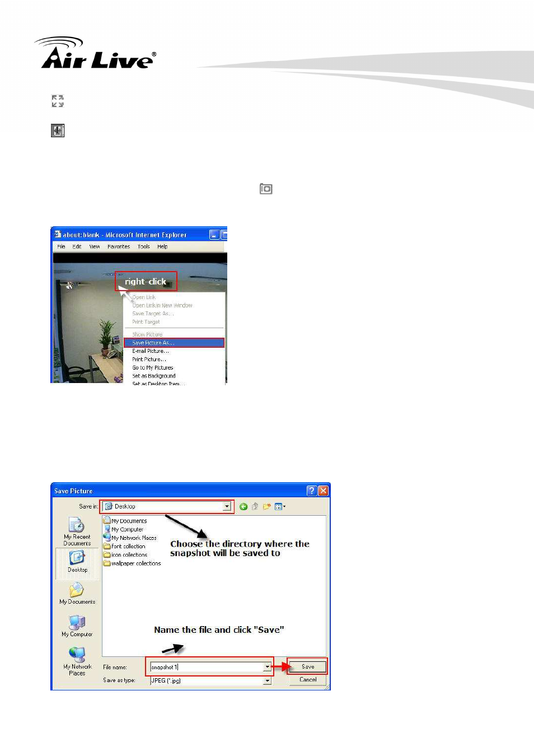Viewport: 534px width, 756px height.
Task: Open the Tools menu in Internet Explorer
Action: click(144, 246)
